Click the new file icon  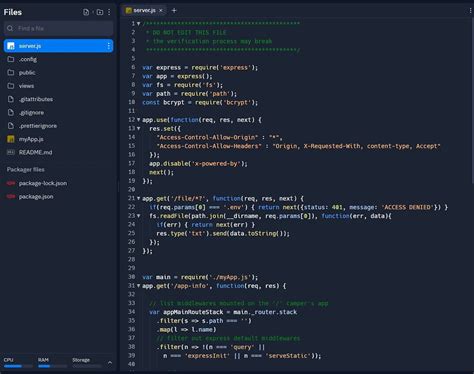click(x=86, y=12)
